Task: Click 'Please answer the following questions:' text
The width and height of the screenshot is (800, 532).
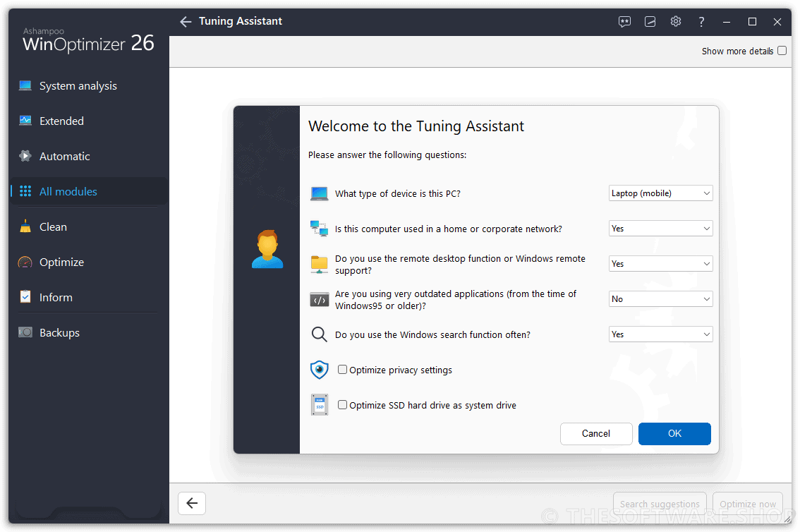Action: (387, 155)
